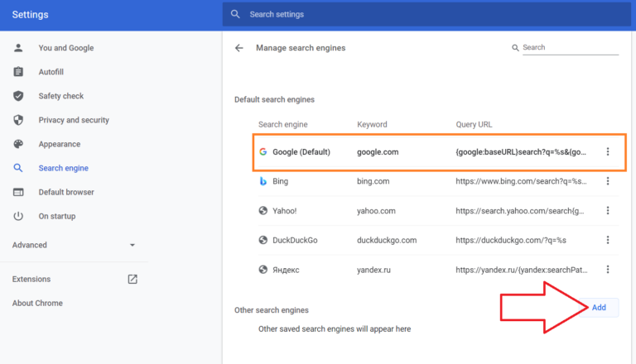Focus the Search settings field at top
The width and height of the screenshot is (636, 364).
414,14
